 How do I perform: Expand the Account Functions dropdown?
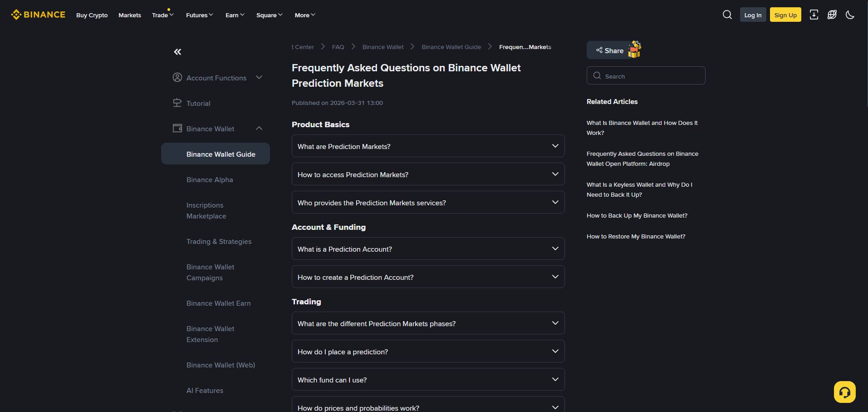pyautogui.click(x=259, y=77)
